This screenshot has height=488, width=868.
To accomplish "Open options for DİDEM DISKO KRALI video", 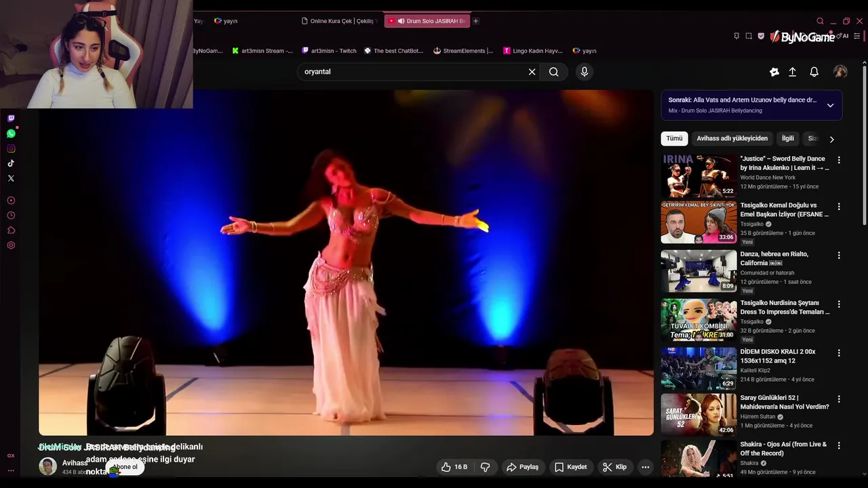I will coord(839,353).
